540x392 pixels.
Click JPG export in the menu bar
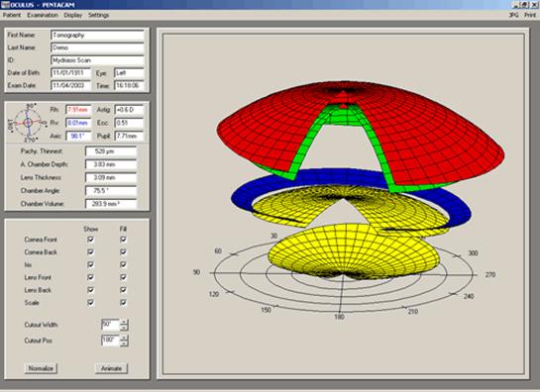pyautogui.click(x=514, y=15)
